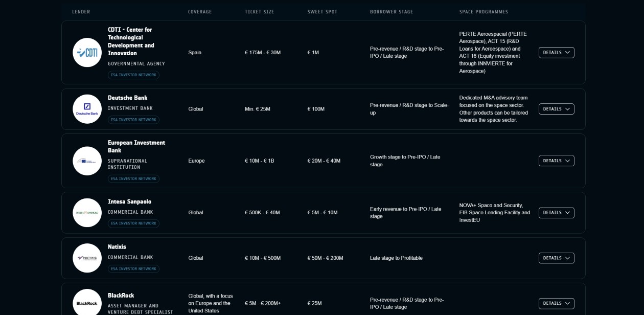Click sweet spot '€ 1M'
Viewport: 644px width, 315px height.
point(313,53)
